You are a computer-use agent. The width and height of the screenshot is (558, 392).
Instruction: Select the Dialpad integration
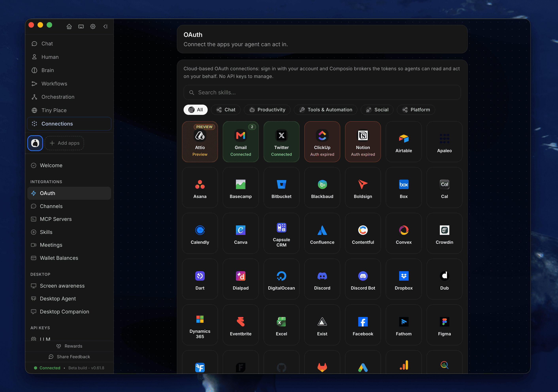coord(241,279)
